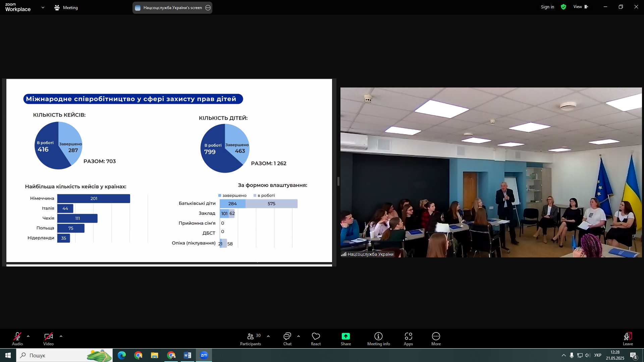
Task: Click the Leave meeting button
Action: (628, 339)
